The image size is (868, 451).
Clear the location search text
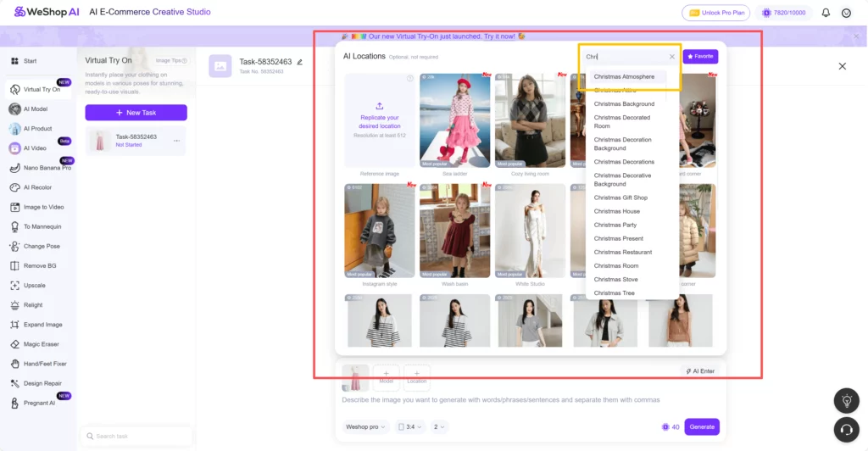click(x=671, y=57)
